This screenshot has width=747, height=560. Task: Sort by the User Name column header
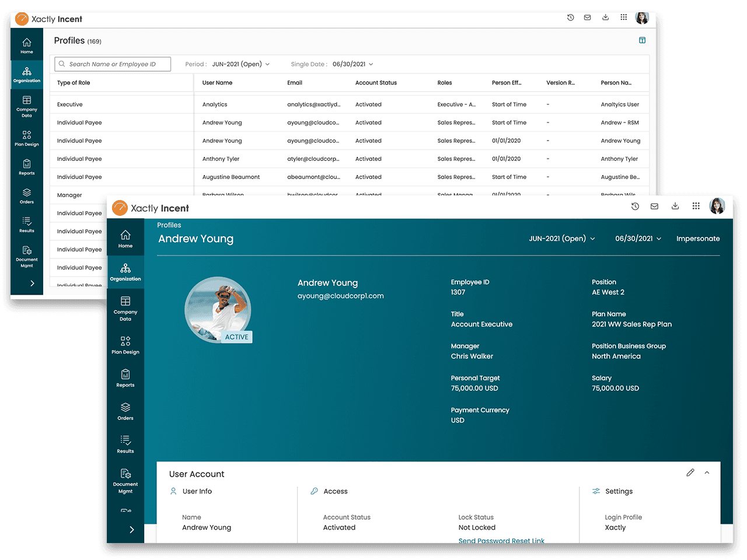pos(217,83)
